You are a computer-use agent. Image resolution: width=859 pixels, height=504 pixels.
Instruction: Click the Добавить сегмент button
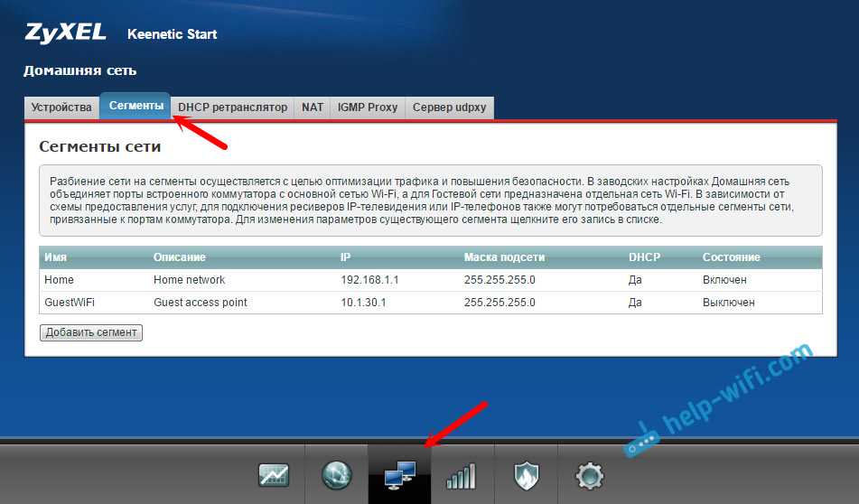(x=91, y=332)
